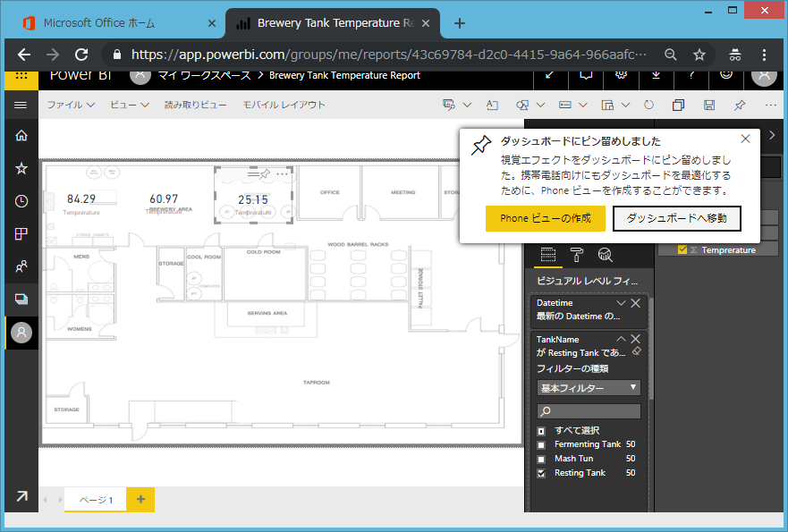
Task: Toggle the Select all checkbox
Action: coord(541,431)
